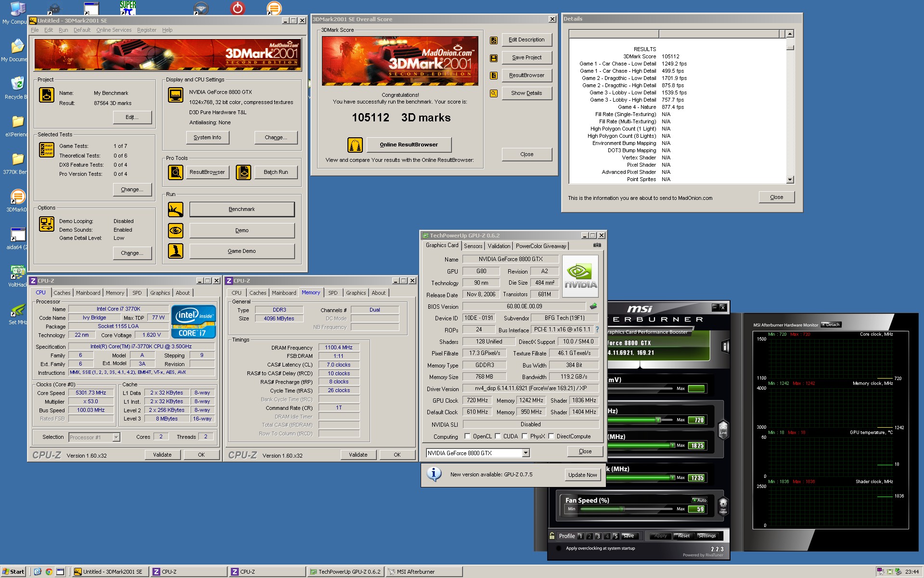Click the Afterburner Reset button

[683, 536]
